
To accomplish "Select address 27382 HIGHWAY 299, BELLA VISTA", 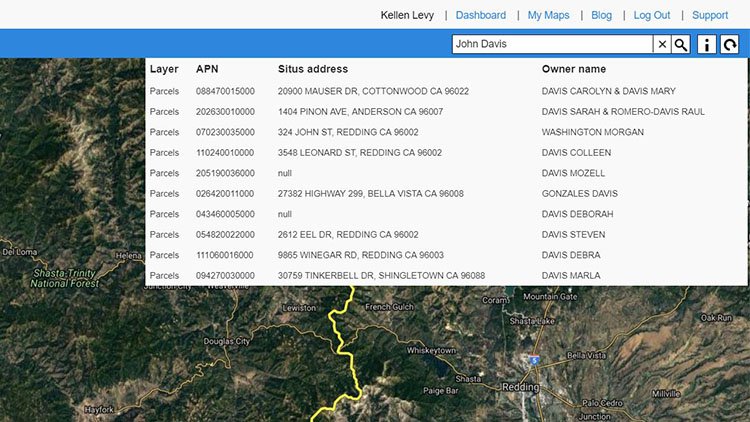I will click(371, 194).
